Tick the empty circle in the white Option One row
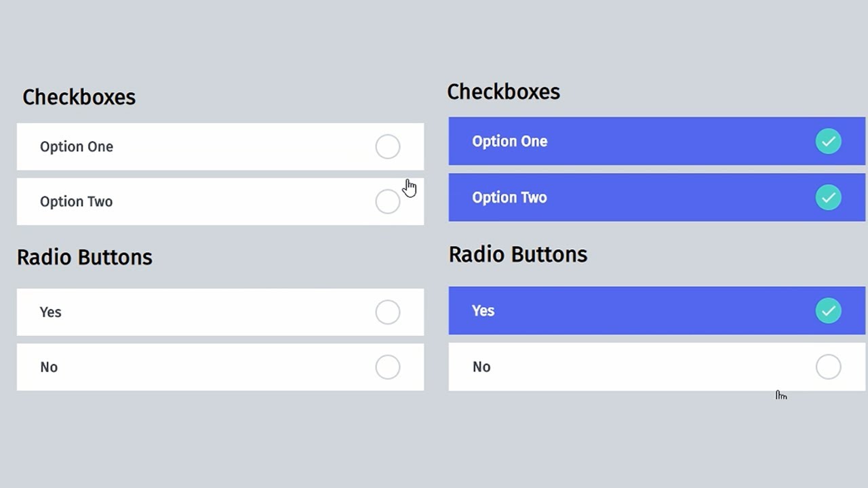 point(388,146)
